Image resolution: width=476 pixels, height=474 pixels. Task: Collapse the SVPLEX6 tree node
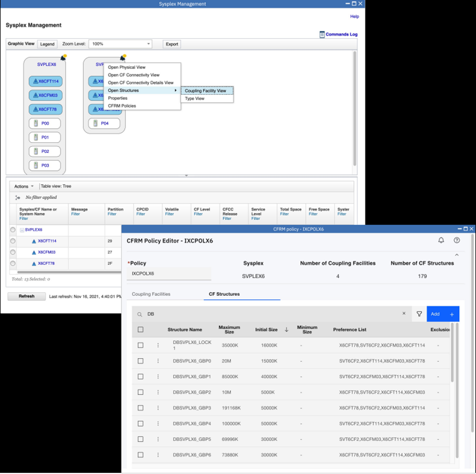pyautogui.click(x=22, y=230)
